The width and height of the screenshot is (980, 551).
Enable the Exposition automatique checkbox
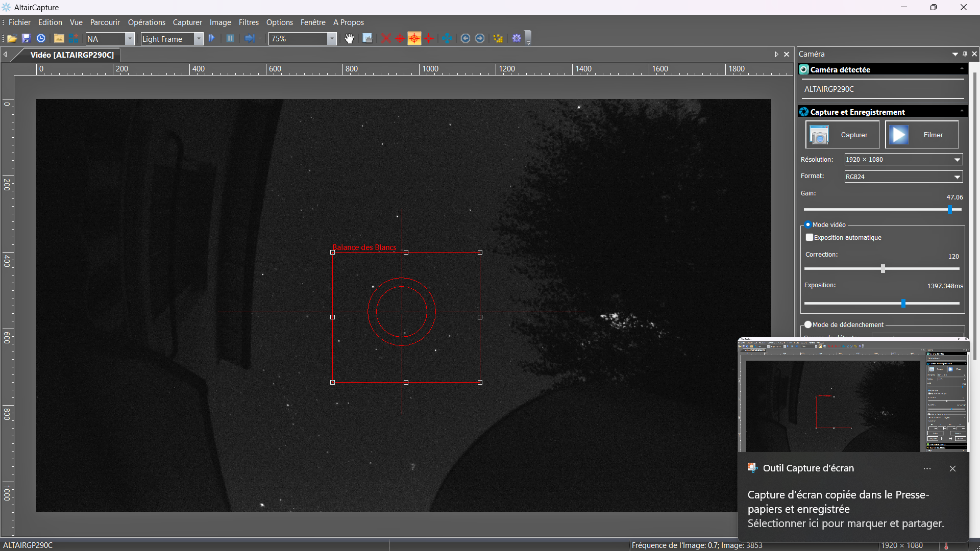tap(809, 237)
